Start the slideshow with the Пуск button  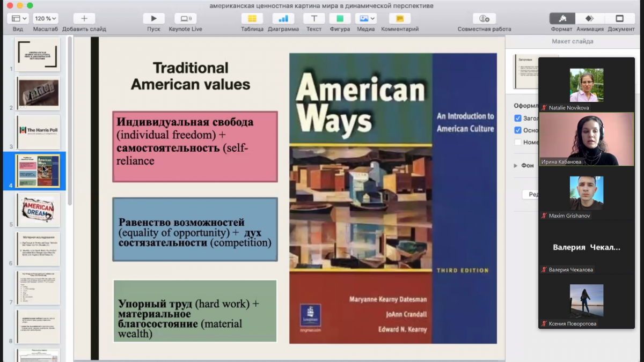(153, 19)
